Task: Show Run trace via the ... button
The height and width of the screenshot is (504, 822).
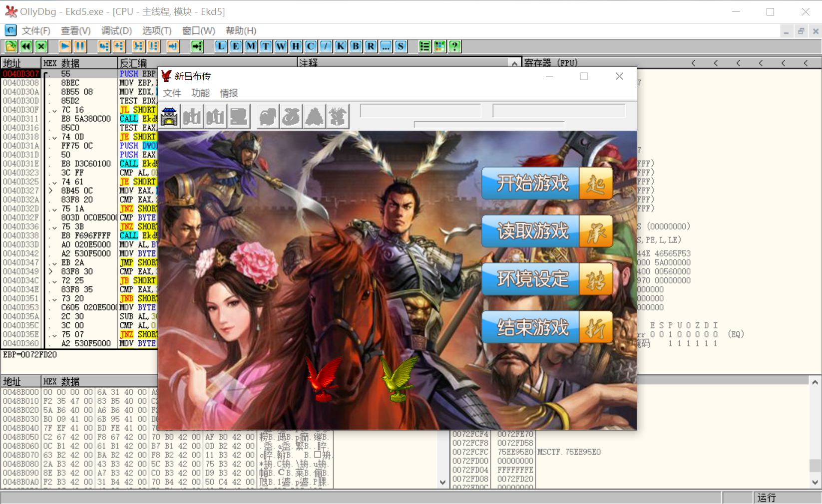Action: [x=386, y=46]
